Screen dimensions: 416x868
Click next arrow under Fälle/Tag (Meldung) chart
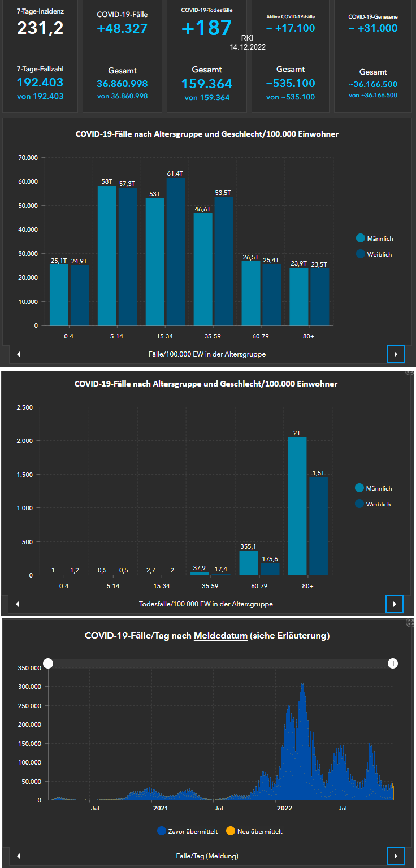pyautogui.click(x=395, y=856)
